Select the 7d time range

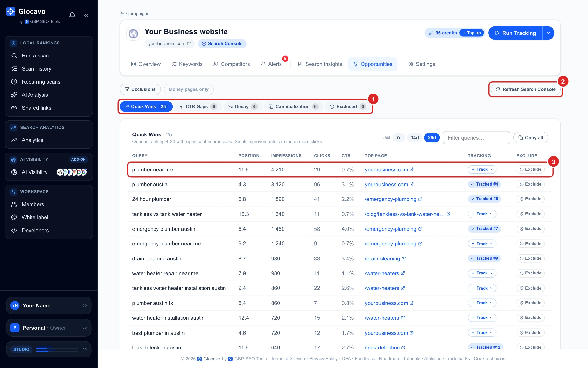pyautogui.click(x=399, y=138)
